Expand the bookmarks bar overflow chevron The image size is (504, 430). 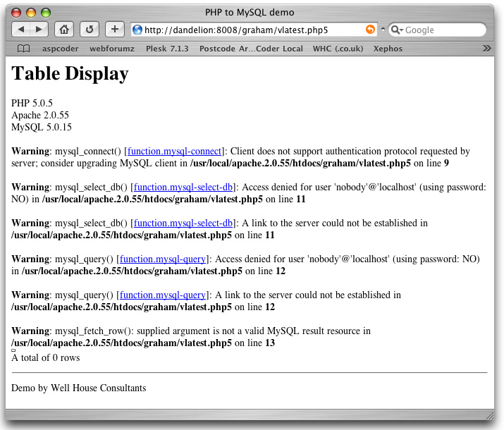[486, 49]
